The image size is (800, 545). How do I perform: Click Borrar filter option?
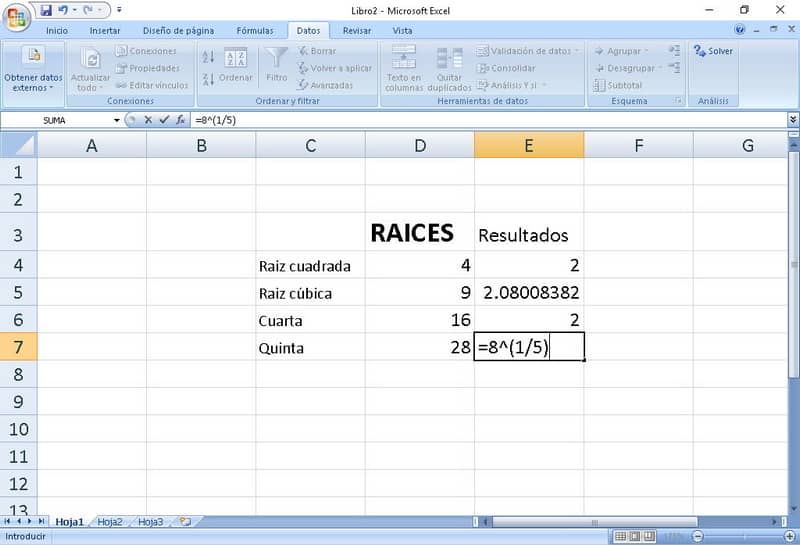[317, 51]
